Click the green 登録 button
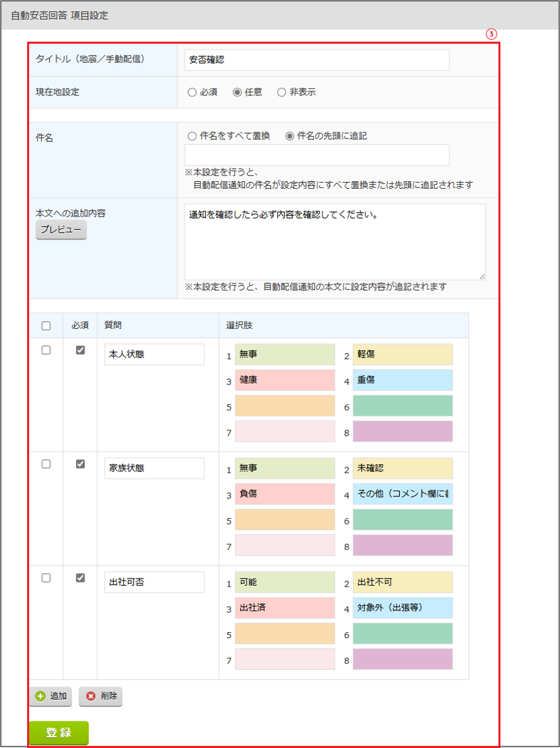The width and height of the screenshot is (560, 748). pos(59,733)
